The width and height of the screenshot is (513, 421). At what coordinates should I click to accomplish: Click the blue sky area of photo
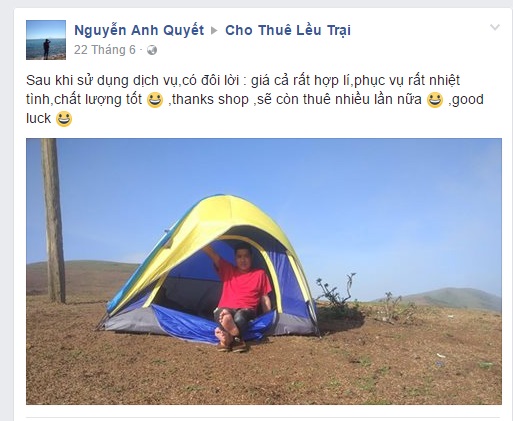[x=333, y=187]
